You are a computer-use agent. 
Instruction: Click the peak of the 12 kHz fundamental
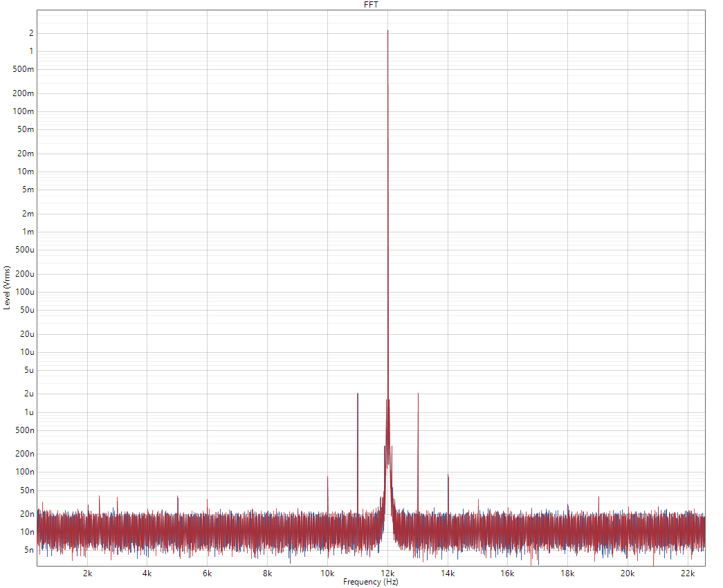[387, 31]
